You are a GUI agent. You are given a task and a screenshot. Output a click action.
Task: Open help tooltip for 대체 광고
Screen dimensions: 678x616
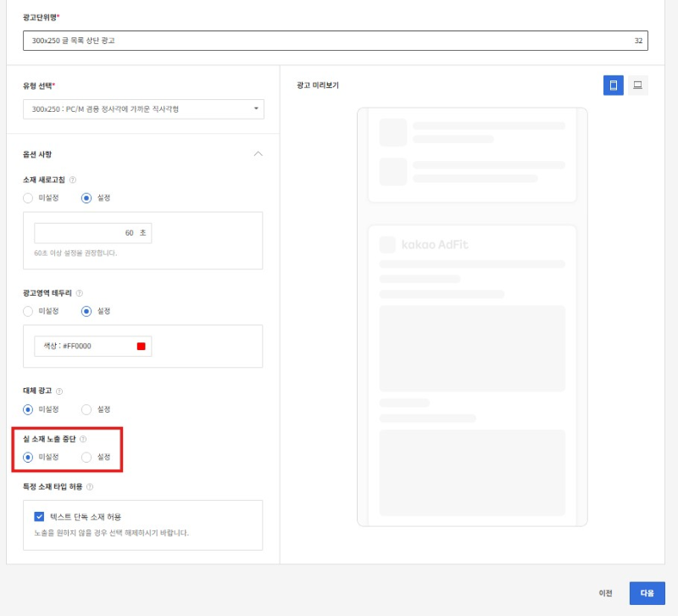point(59,391)
